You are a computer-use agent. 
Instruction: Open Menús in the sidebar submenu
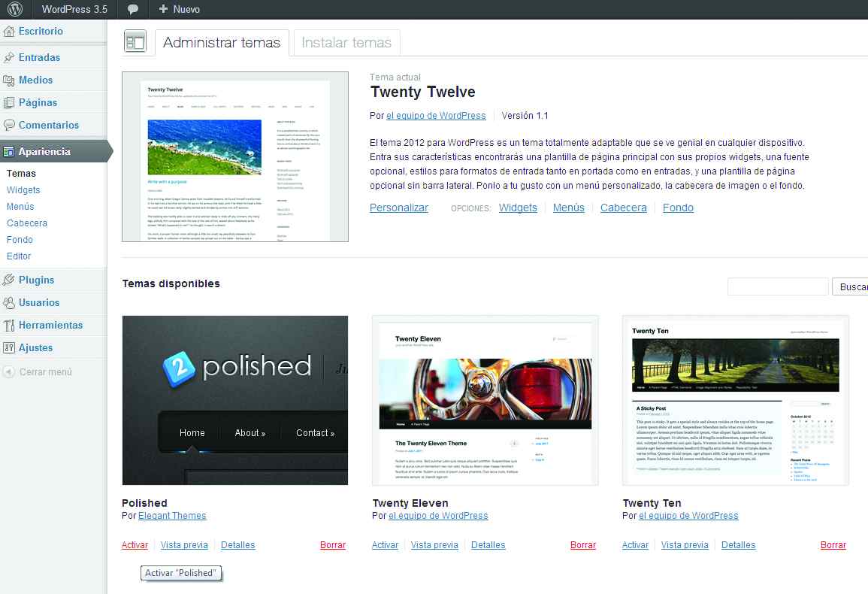pos(20,207)
